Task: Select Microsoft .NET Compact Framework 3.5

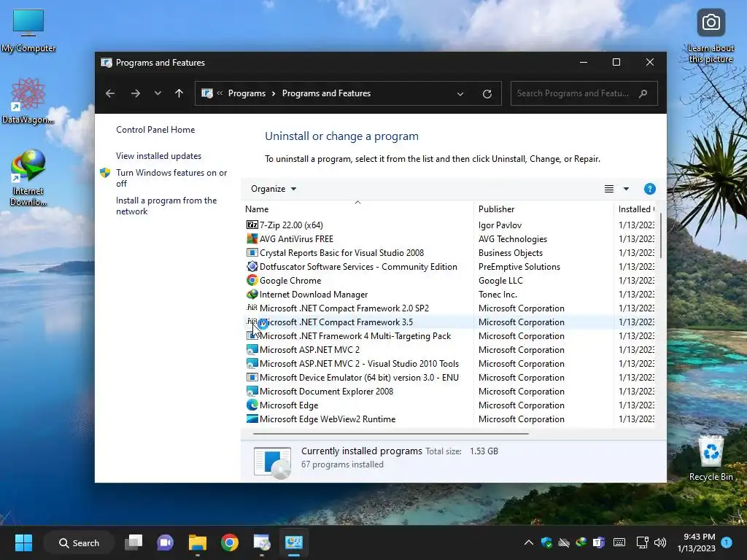Action: 336,322
